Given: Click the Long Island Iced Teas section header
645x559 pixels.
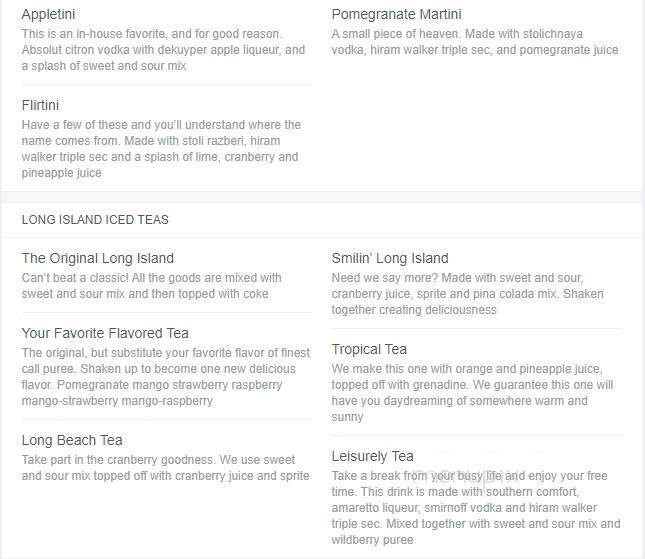Looking at the screenshot, I should pos(95,220).
